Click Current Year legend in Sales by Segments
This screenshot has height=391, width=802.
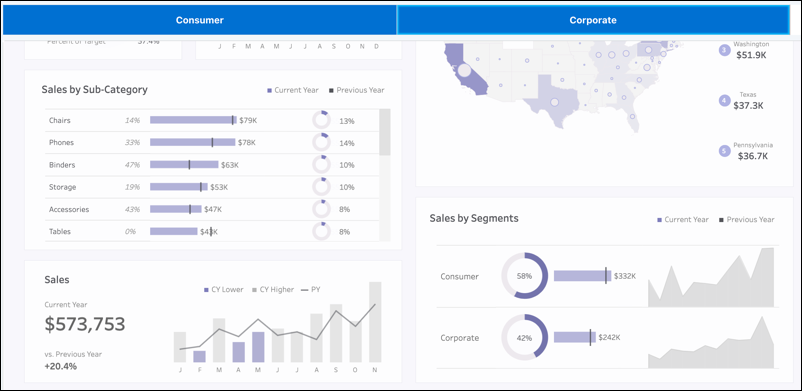coord(683,220)
